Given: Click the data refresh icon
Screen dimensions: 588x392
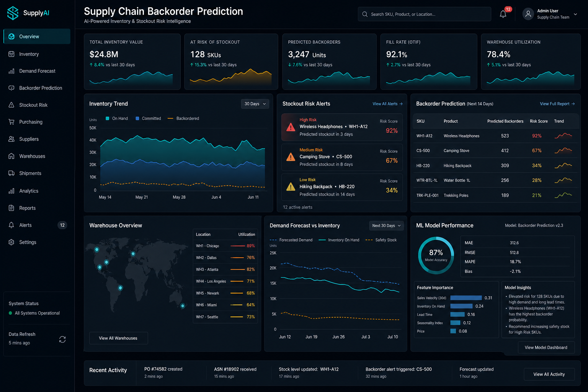Looking at the screenshot, I should pyautogui.click(x=62, y=340).
